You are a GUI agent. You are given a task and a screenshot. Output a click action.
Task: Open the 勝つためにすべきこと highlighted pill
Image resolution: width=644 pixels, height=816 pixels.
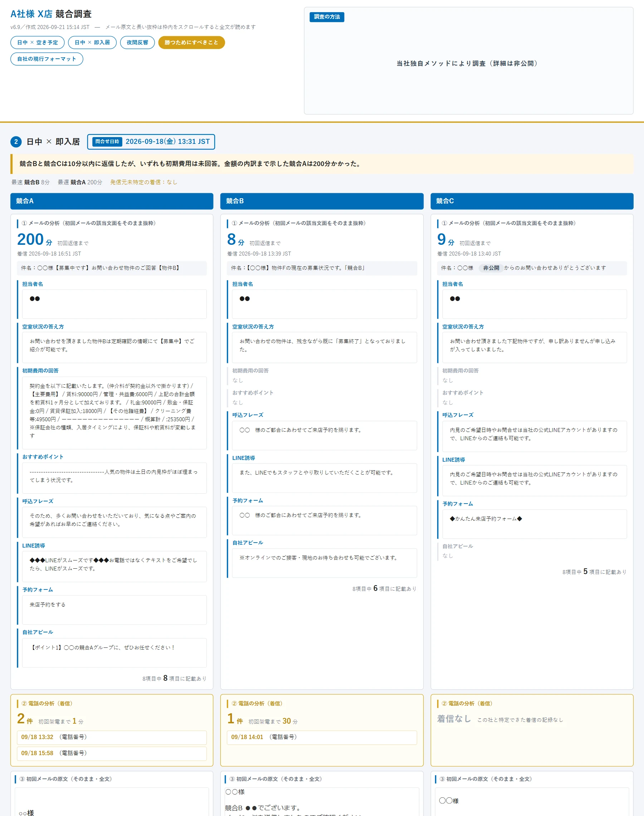[x=191, y=43]
